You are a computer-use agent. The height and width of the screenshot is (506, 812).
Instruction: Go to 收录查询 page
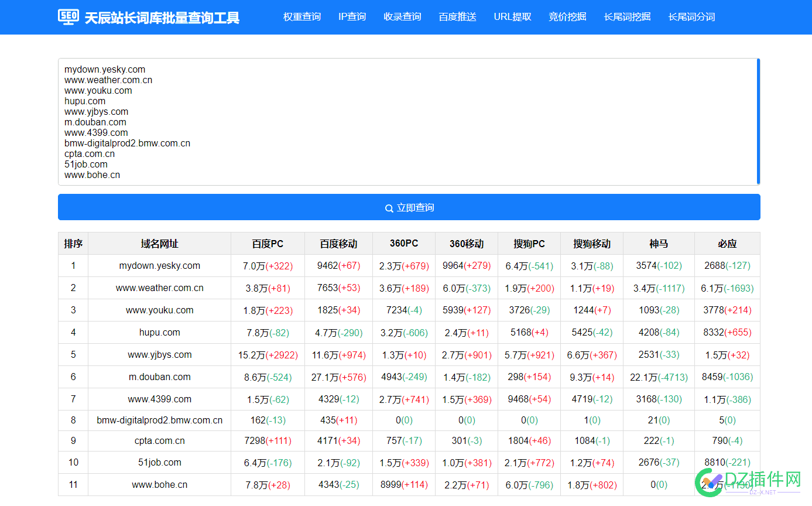click(x=403, y=16)
